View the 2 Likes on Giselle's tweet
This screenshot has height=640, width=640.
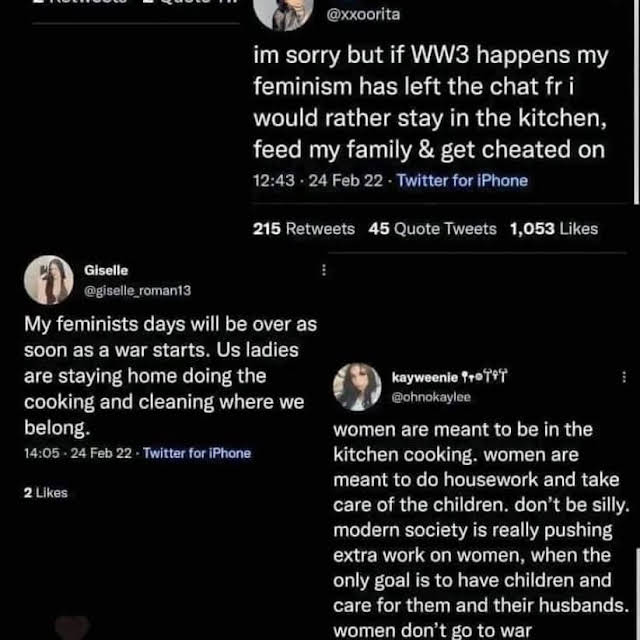click(46, 492)
